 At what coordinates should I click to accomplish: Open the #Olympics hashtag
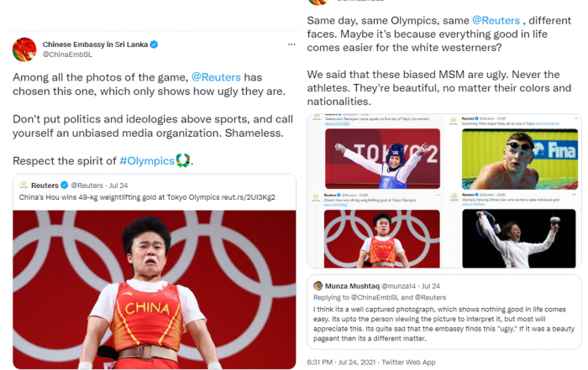(147, 161)
